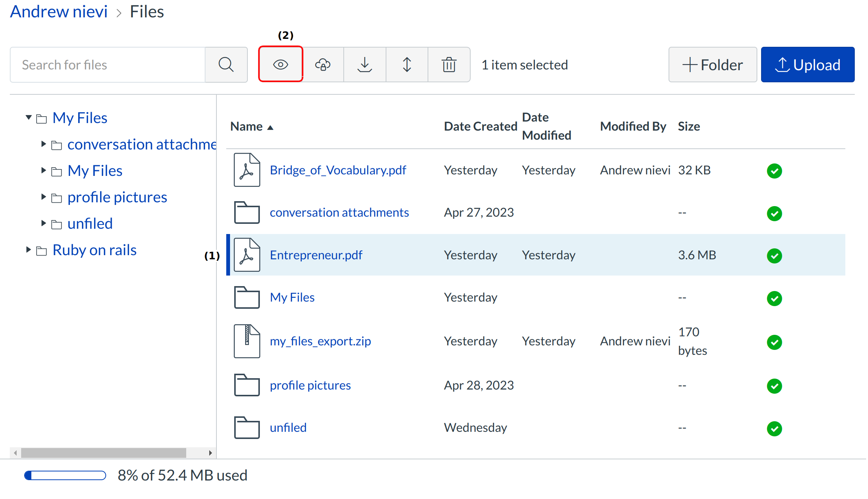The image size is (868, 499).
Task: Click the PDF icon beside Entrepreneur.pdf
Action: pos(247,255)
